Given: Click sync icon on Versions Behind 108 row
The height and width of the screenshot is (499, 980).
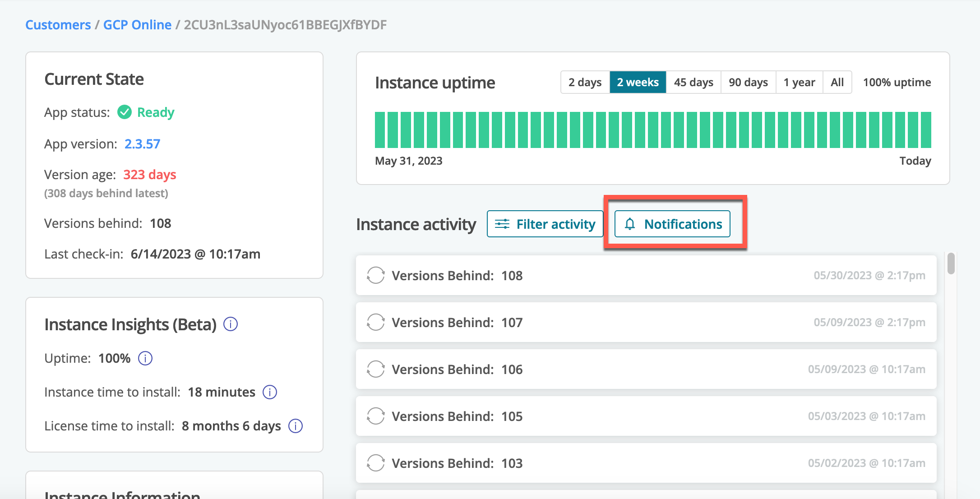Looking at the screenshot, I should (375, 275).
